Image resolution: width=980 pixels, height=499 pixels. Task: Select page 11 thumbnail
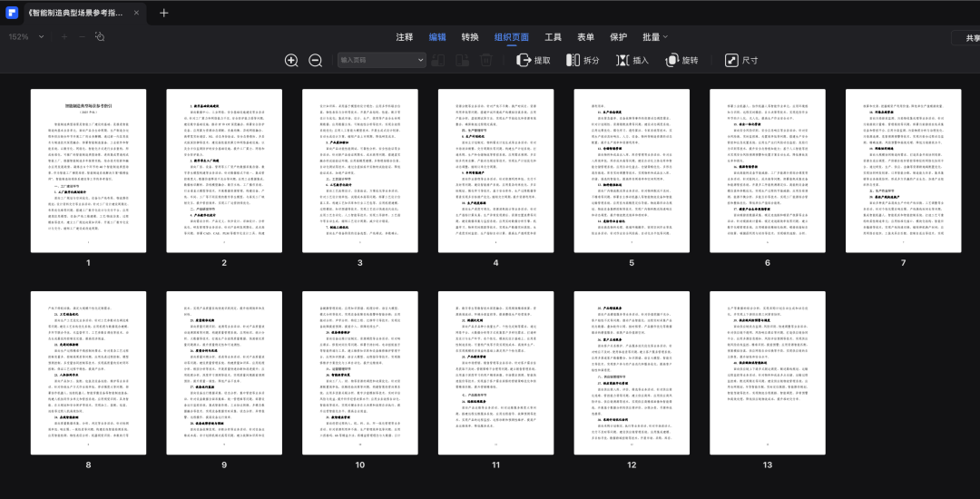coord(495,373)
